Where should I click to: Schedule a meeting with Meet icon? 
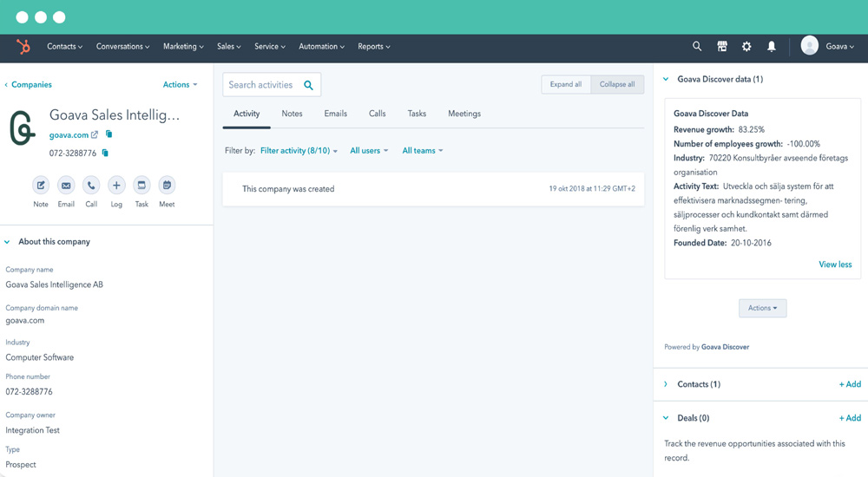tap(167, 186)
